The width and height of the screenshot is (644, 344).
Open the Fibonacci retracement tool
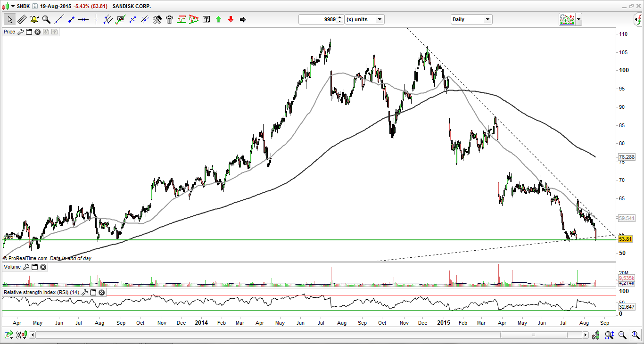pos(120,19)
